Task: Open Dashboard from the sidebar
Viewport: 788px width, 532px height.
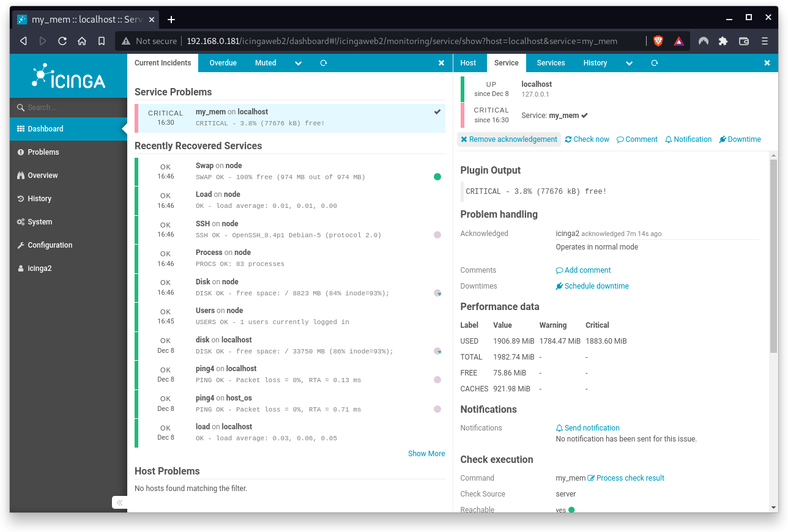Action: click(x=46, y=129)
